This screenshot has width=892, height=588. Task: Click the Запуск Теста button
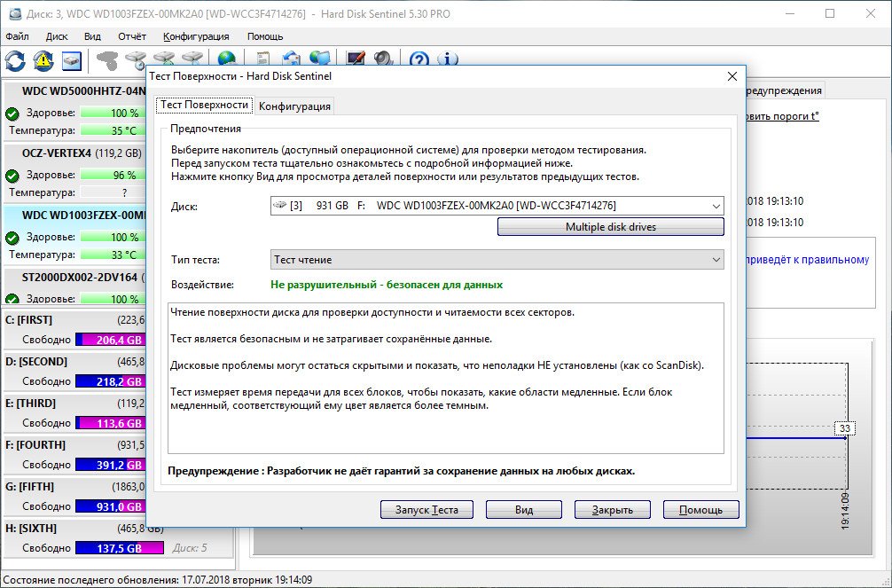426,509
